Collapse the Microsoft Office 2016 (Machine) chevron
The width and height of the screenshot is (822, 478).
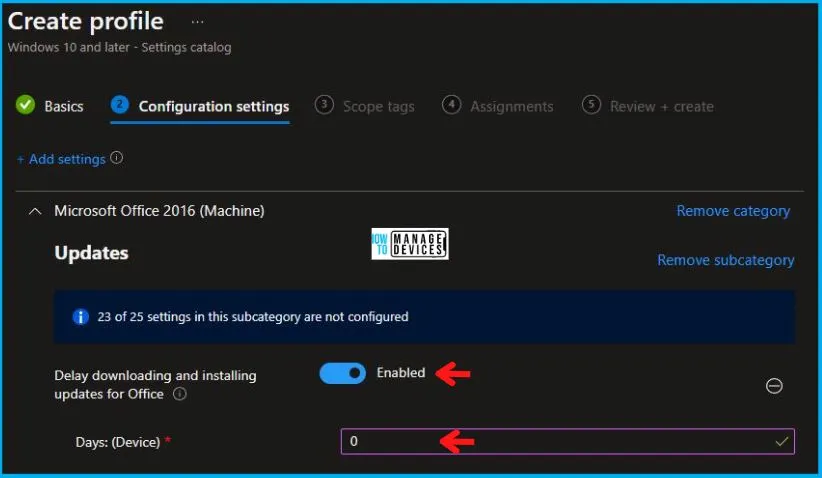pyautogui.click(x=35, y=211)
